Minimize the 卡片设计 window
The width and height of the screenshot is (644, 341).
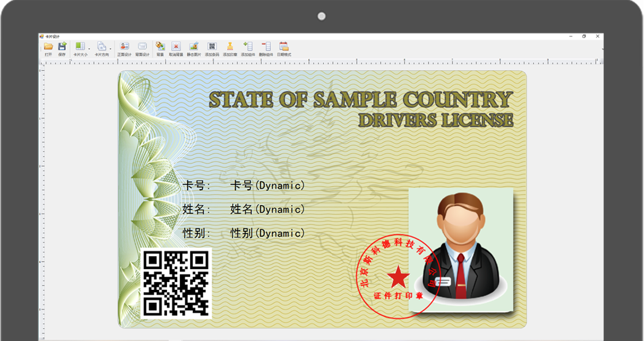pyautogui.click(x=571, y=36)
